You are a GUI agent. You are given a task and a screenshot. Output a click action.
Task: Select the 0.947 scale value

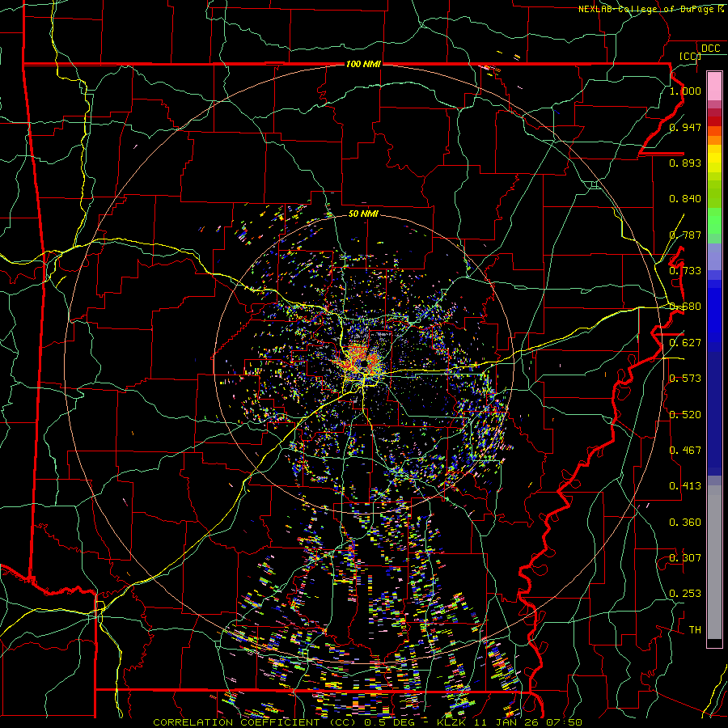(x=685, y=127)
